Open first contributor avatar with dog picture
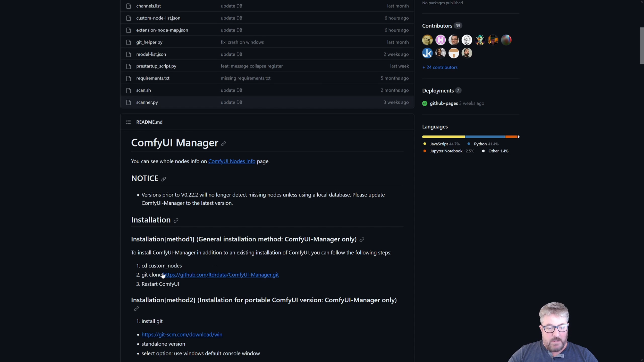 [x=427, y=40]
